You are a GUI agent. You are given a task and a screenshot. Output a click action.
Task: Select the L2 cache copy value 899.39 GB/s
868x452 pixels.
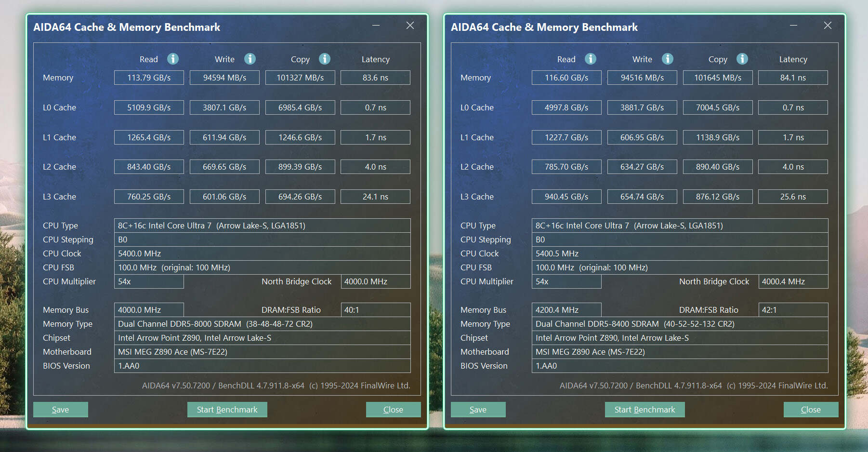click(300, 167)
